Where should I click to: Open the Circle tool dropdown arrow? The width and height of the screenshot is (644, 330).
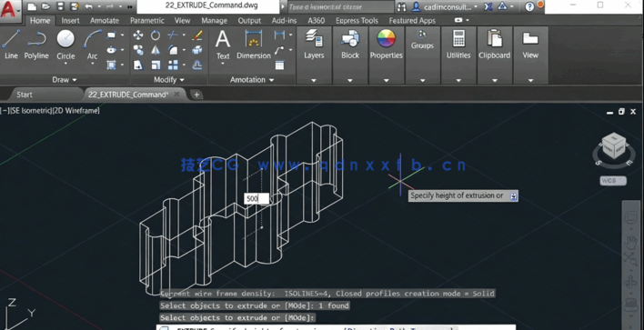coord(65,64)
